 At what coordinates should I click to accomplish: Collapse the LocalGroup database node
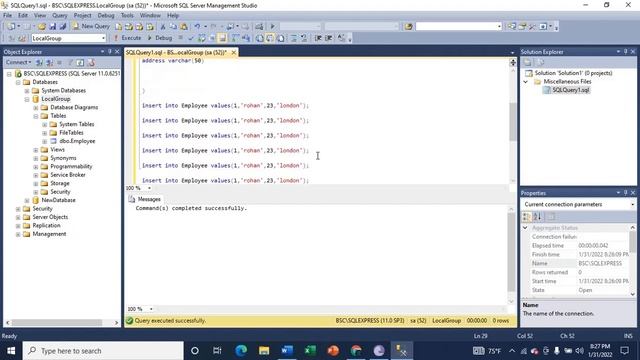27,99
